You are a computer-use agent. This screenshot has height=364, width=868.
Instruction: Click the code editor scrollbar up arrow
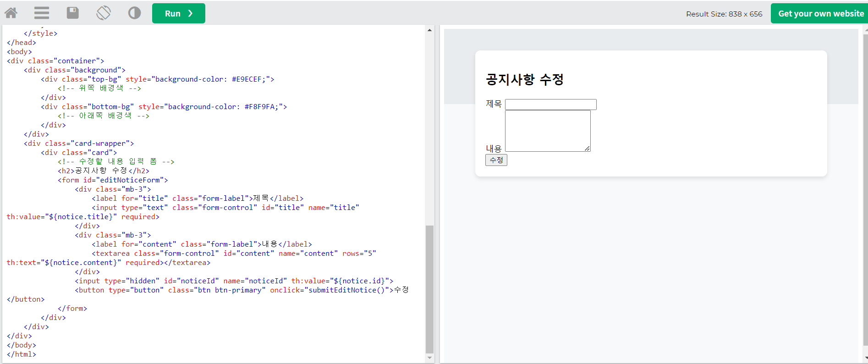[x=429, y=30]
